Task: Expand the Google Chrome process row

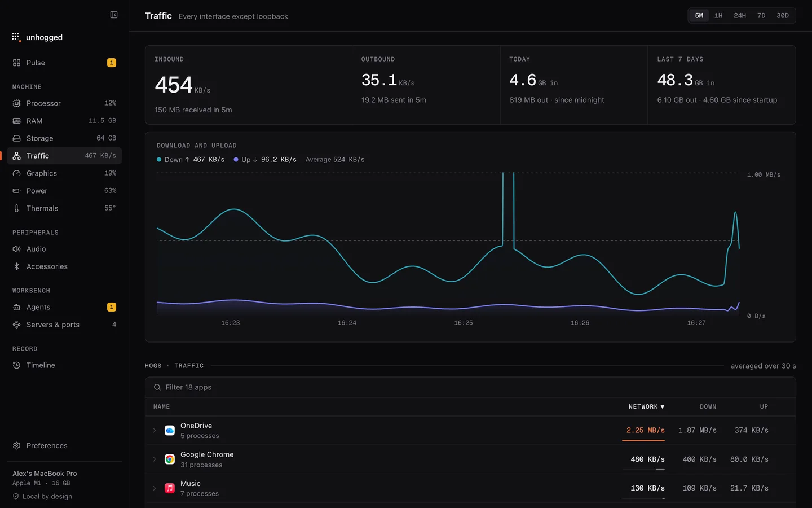Action: click(x=155, y=459)
